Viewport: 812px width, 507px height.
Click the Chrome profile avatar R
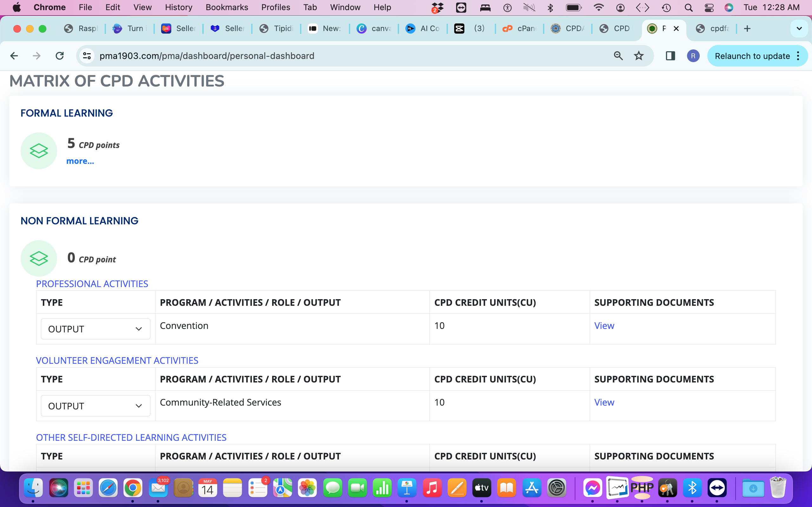tap(693, 56)
